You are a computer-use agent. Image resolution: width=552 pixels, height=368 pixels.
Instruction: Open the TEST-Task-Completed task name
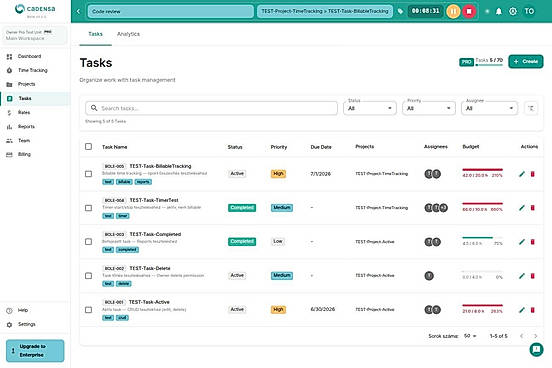pyautogui.click(x=155, y=234)
